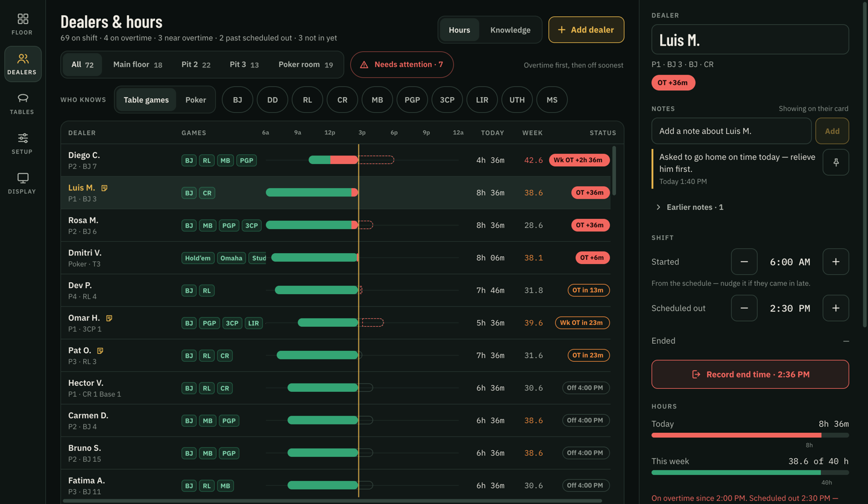The width and height of the screenshot is (868, 504).
Task: Click the Wk OT +2h 36m status badge
Action: coord(579,160)
